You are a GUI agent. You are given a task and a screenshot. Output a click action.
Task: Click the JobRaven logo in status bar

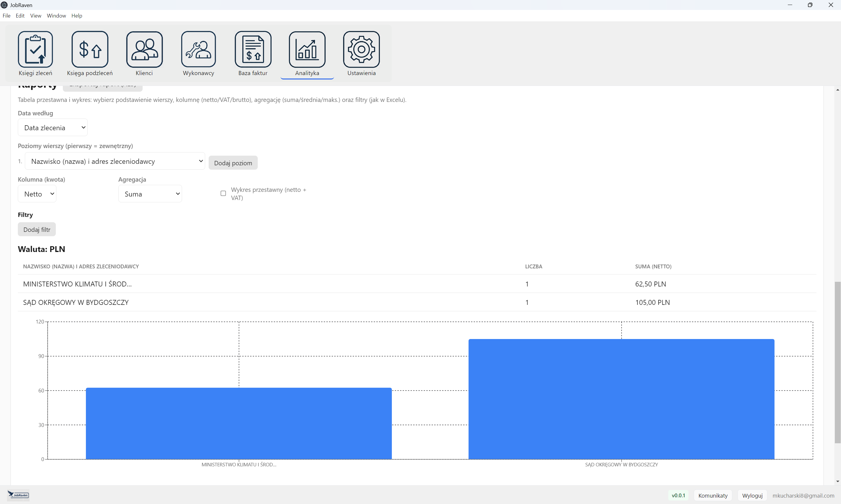click(19, 495)
